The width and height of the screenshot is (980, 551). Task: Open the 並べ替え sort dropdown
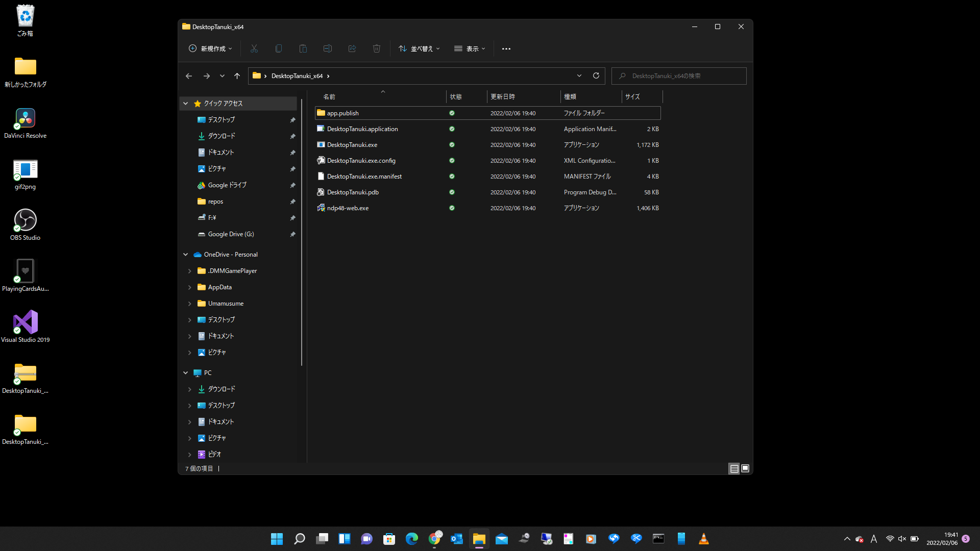[419, 48]
